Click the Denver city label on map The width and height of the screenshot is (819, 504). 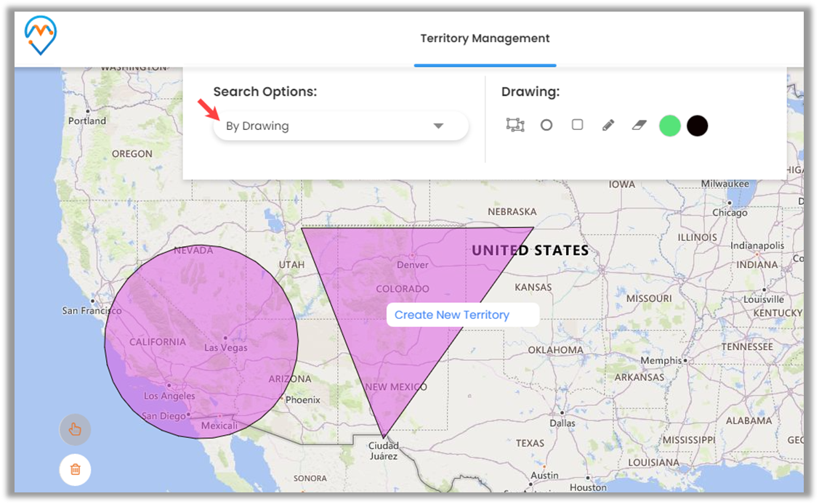(412, 264)
